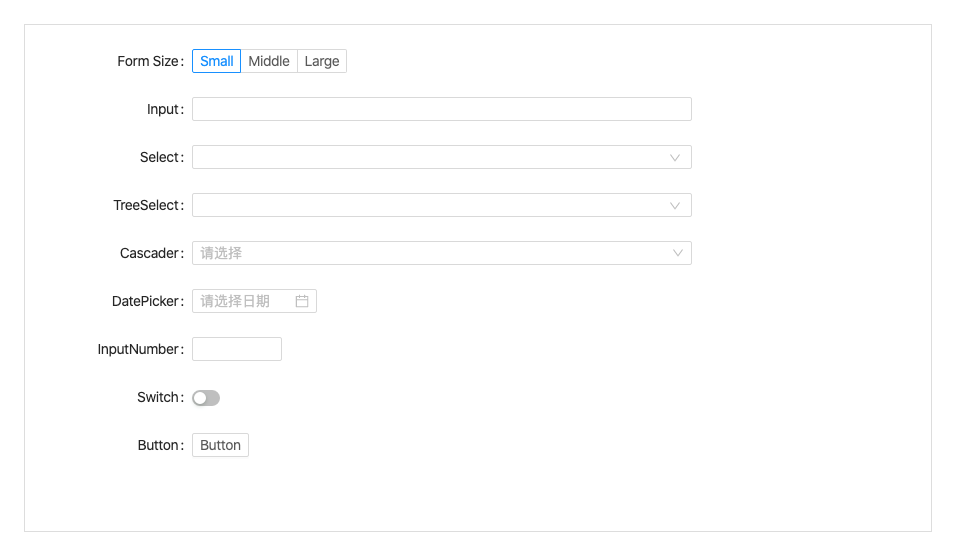Click the TreeSelect chevron arrow icon
This screenshot has height=556, width=956.
tap(675, 205)
